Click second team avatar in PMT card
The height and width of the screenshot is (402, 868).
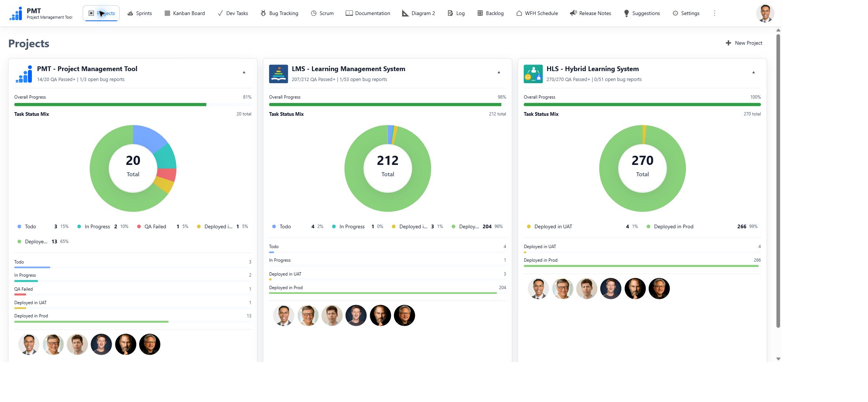pos(53,344)
